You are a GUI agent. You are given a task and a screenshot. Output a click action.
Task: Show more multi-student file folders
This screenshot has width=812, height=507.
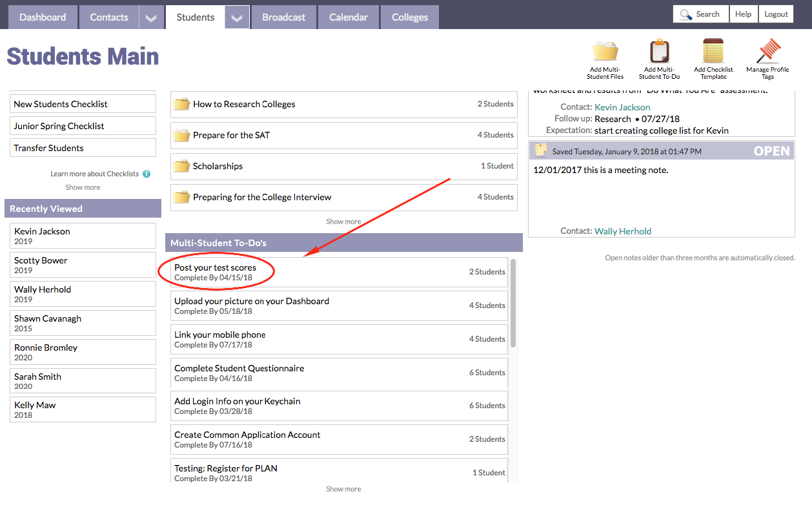(343, 222)
